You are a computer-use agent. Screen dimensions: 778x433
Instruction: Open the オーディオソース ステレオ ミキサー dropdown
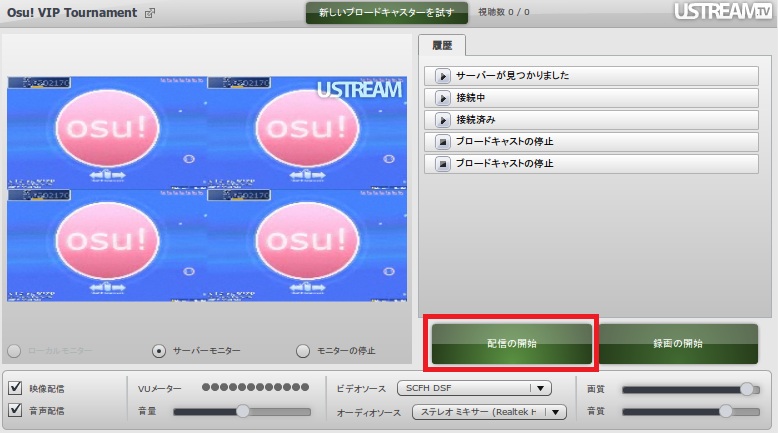(489, 412)
